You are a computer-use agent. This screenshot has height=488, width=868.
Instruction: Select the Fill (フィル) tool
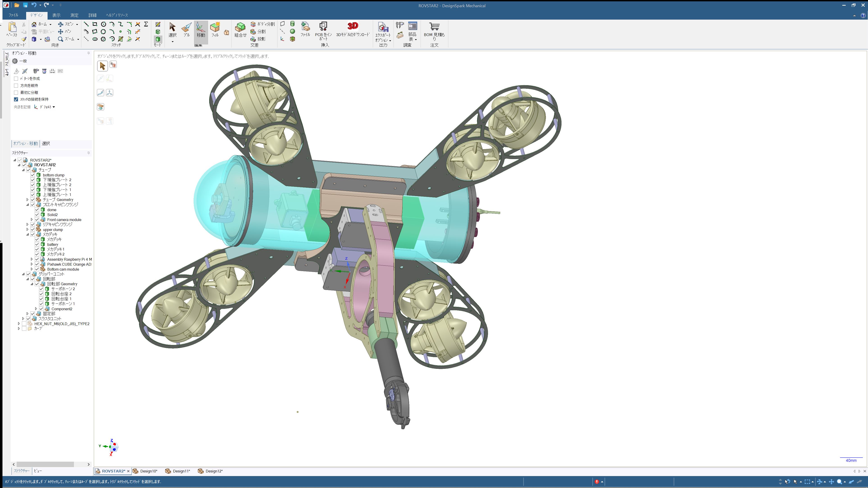pos(215,30)
